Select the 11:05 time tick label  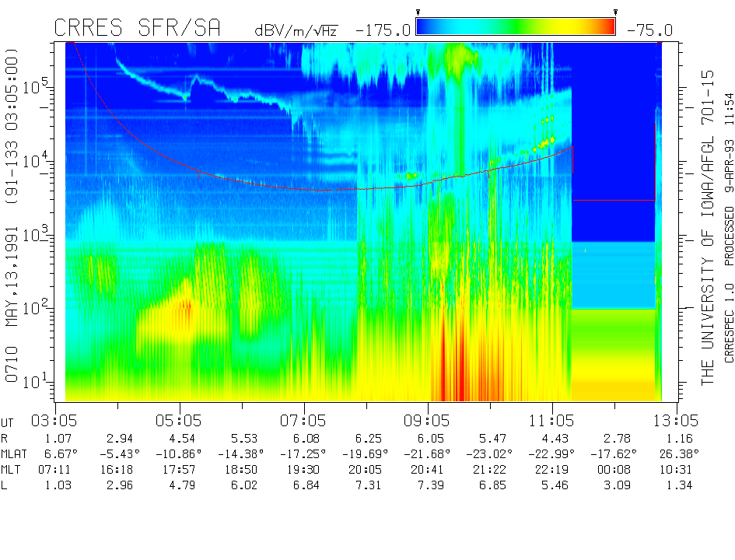[553, 419]
